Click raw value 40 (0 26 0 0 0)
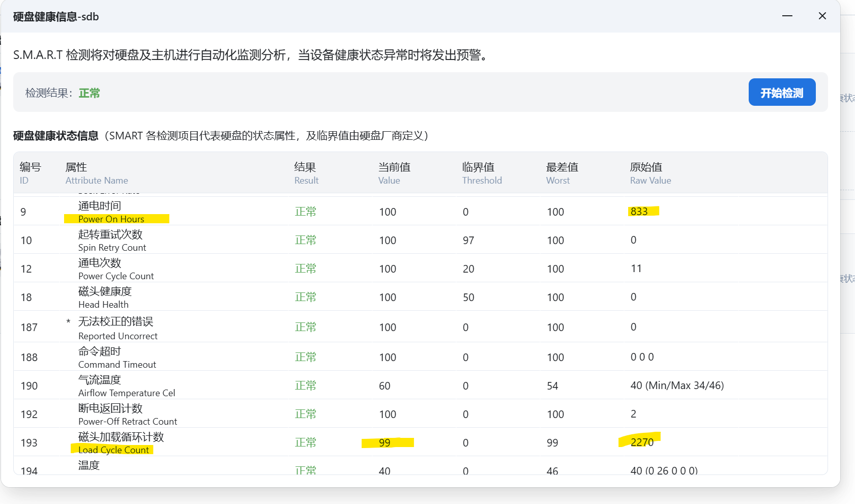 (x=664, y=471)
